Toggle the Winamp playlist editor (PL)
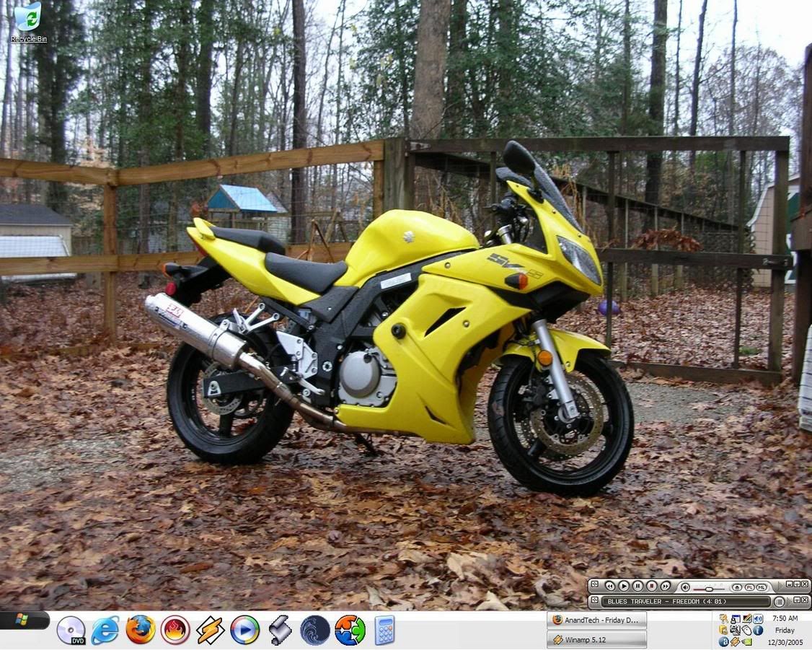Viewport: 812px width, 650px height. [749, 587]
